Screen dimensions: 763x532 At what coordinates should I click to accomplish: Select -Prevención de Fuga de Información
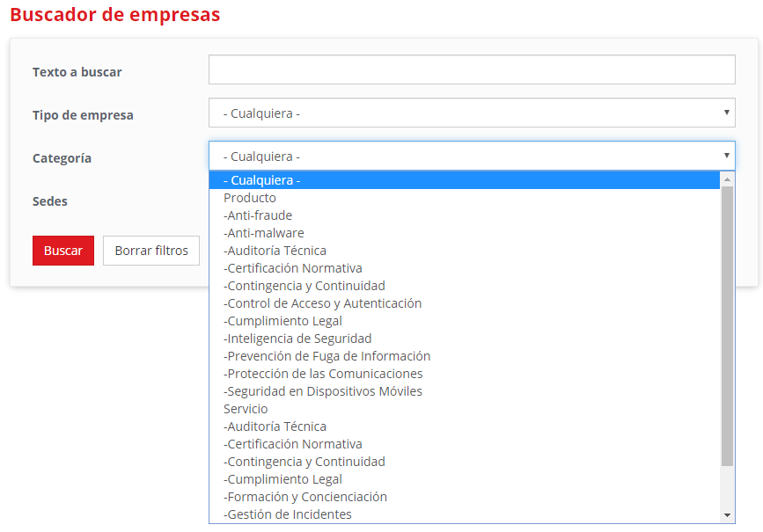click(326, 356)
